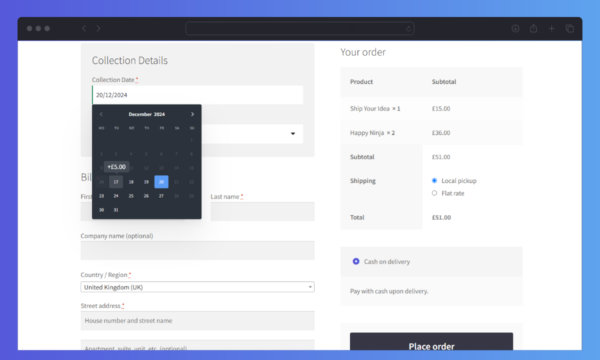The width and height of the screenshot is (600, 360).
Task: Pick December 18 in the calendar
Action: pos(131,182)
